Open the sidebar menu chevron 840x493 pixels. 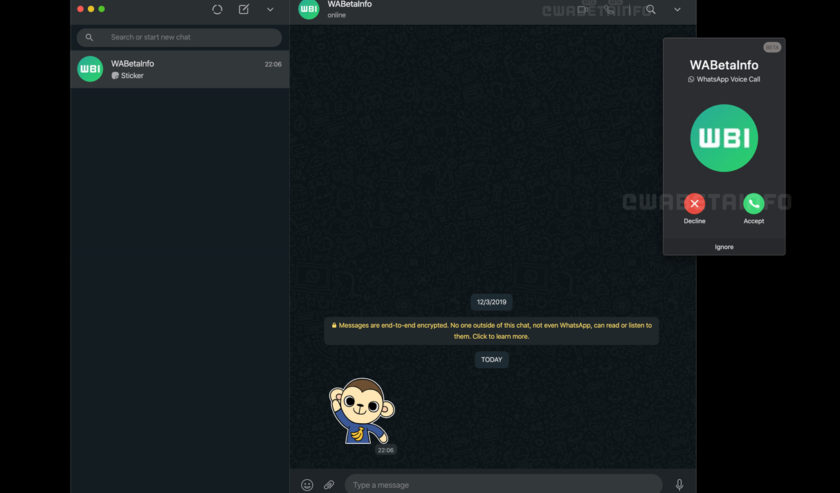[271, 10]
